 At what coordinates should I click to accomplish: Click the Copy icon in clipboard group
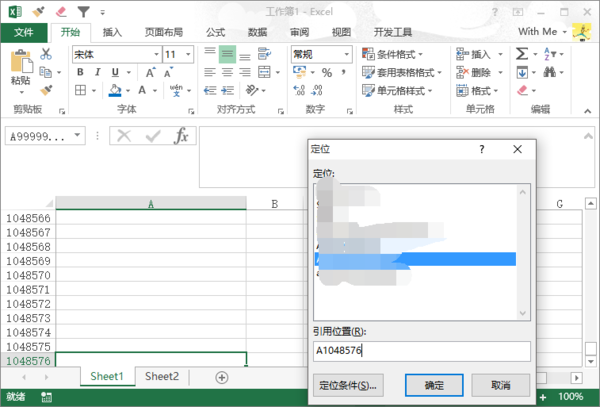(46, 72)
